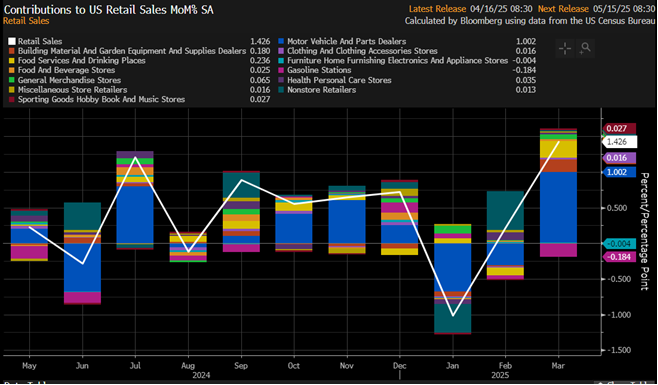This screenshot has height=385, width=658.
Task: Select the Food And Beverage Stores legend entry
Action: [66, 71]
